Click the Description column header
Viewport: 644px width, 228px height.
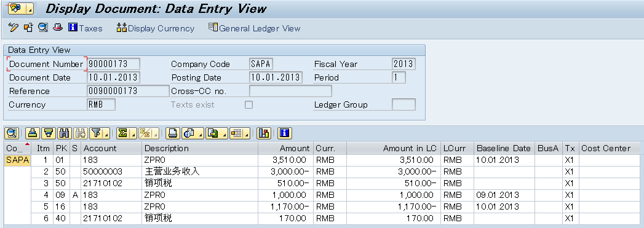200,149
